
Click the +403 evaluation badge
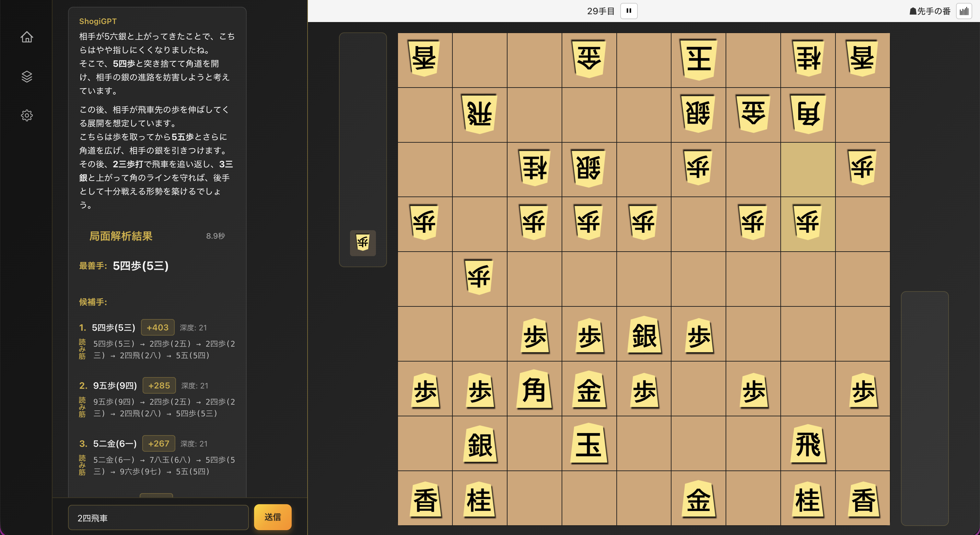point(157,327)
